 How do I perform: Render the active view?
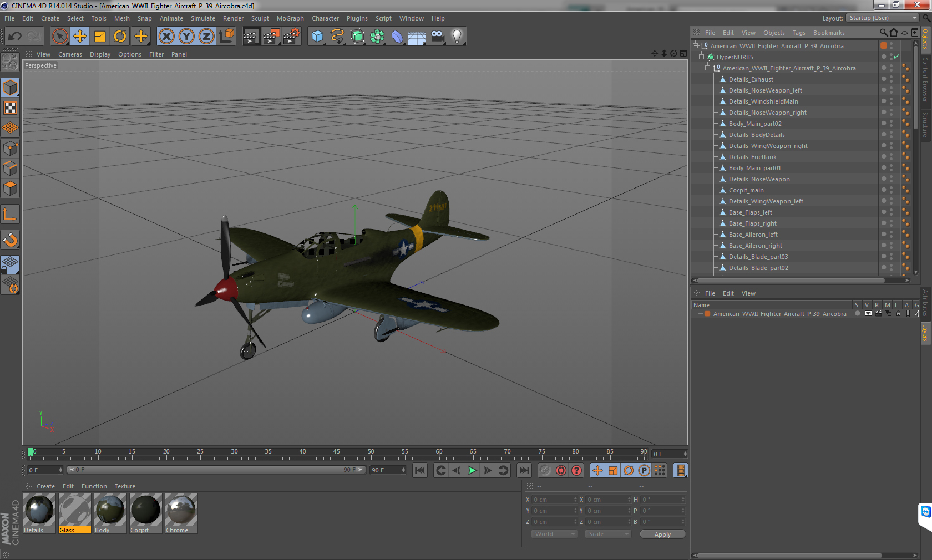[251, 37]
